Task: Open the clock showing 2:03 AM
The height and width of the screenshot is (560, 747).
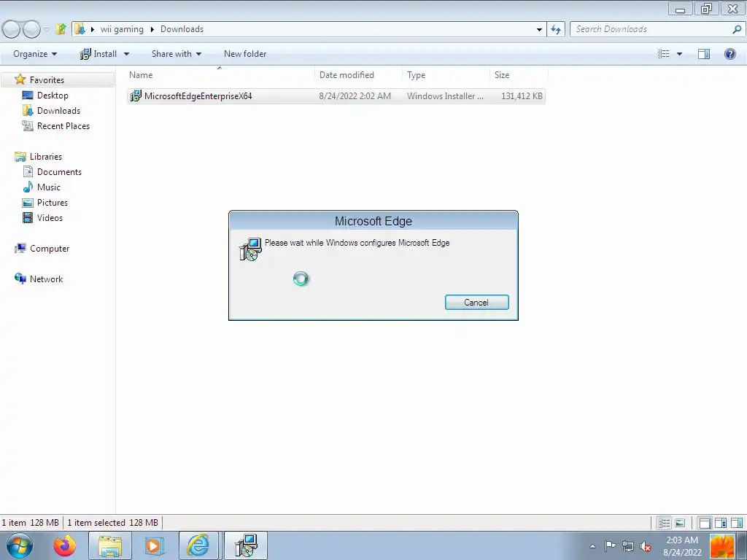Action: (682, 546)
